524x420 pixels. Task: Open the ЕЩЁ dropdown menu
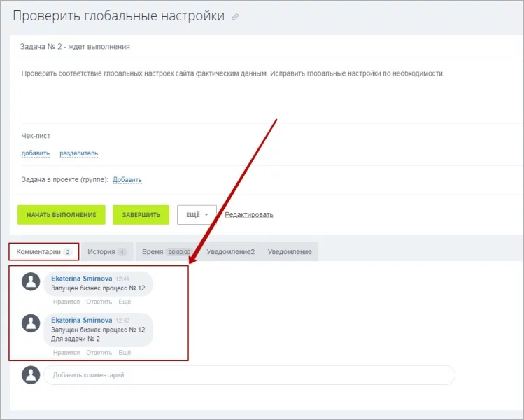coord(197,215)
